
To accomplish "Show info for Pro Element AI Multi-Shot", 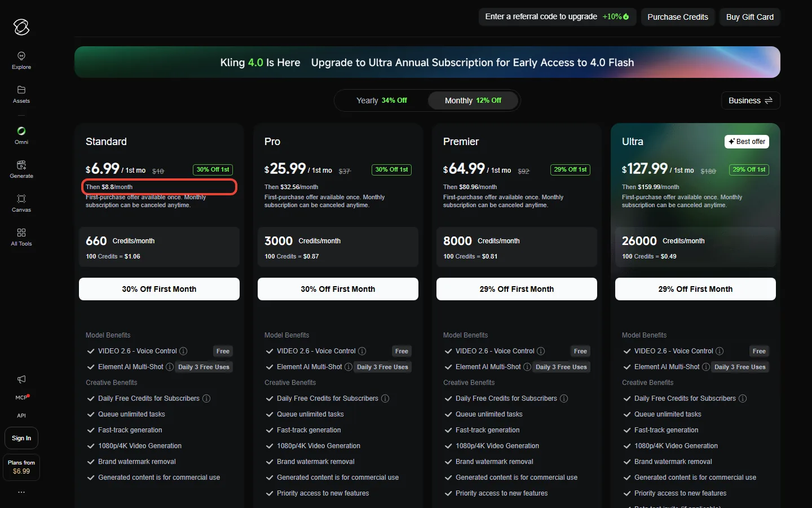I will (x=348, y=367).
